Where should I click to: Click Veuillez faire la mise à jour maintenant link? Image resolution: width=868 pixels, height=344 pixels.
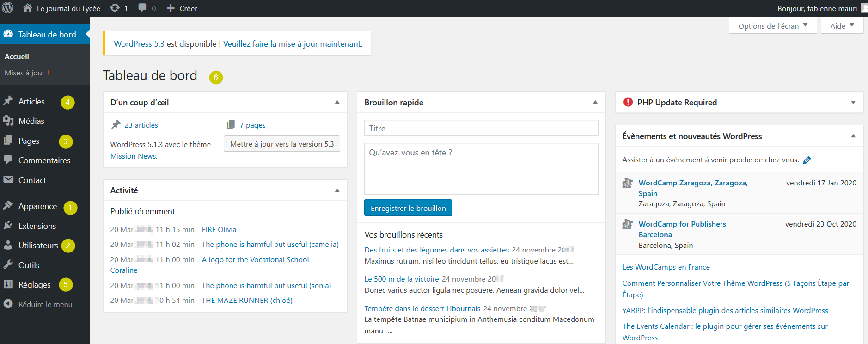pyautogui.click(x=292, y=43)
